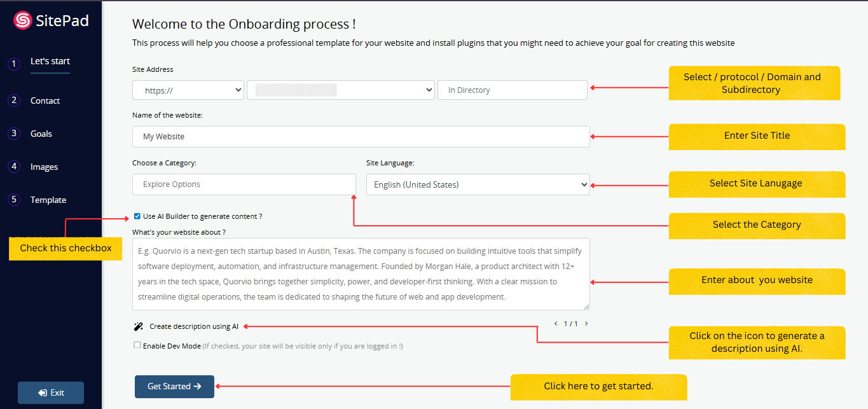Click the SitePad logo icon

[22, 21]
